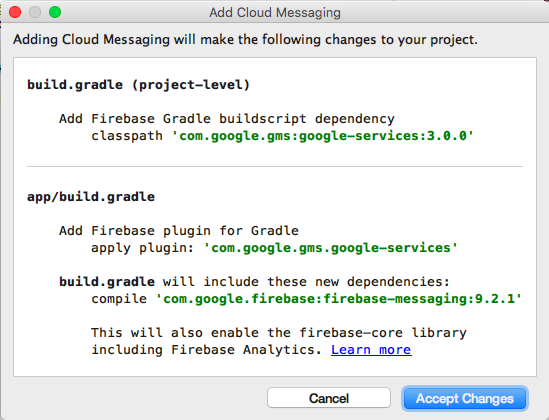The width and height of the screenshot is (549, 420).
Task: Click the Accept Changes button
Action: pyautogui.click(x=465, y=398)
